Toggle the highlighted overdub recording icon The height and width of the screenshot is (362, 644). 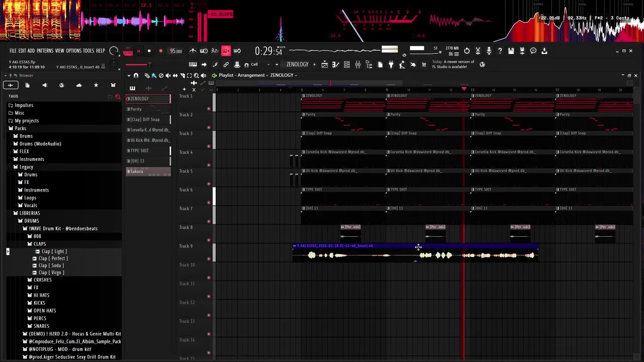tap(225, 51)
